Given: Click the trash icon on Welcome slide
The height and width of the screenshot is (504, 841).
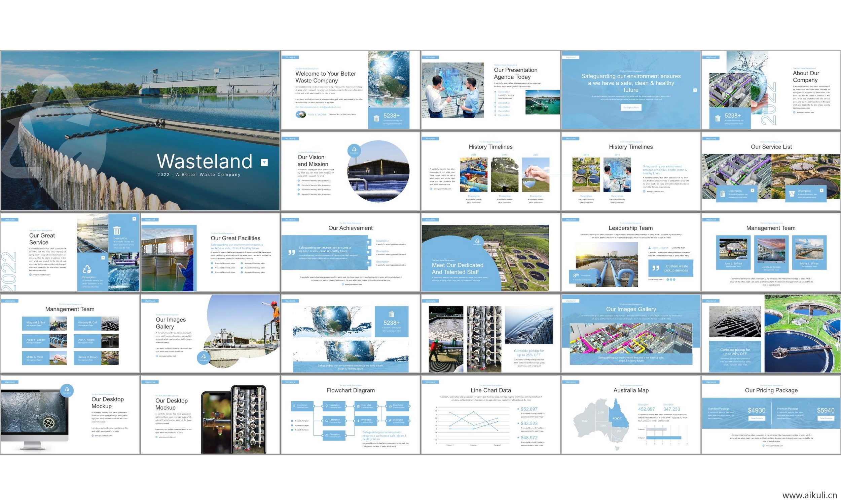Looking at the screenshot, I should click(376, 119).
